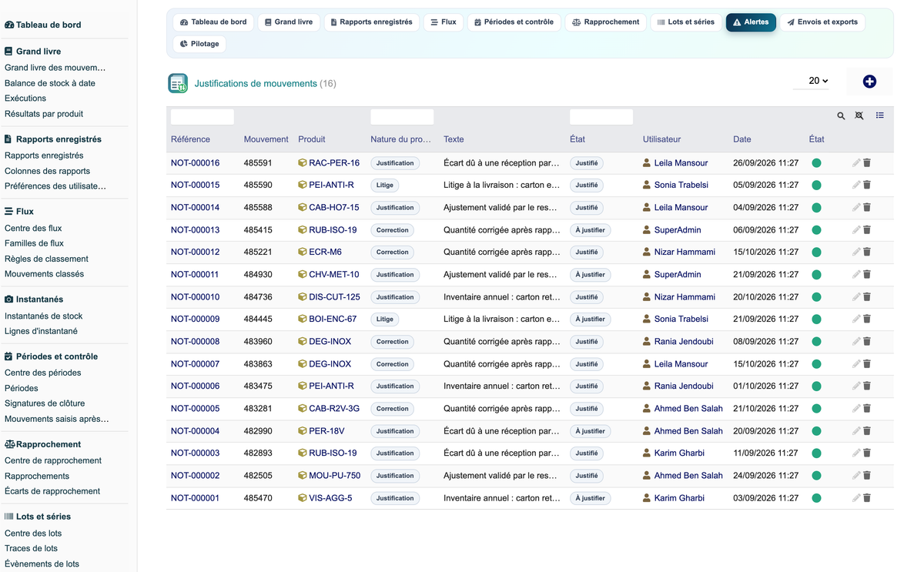Open the column list options icon

pyautogui.click(x=879, y=115)
